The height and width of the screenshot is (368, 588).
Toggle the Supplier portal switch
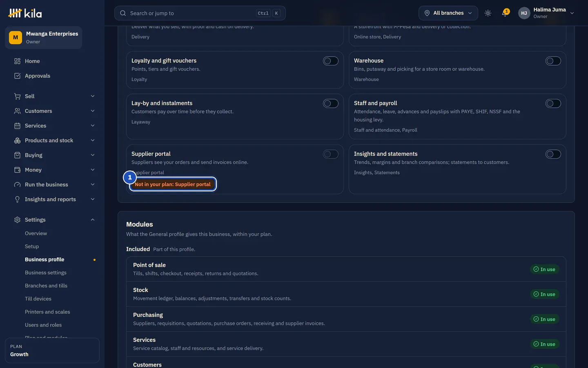click(331, 154)
